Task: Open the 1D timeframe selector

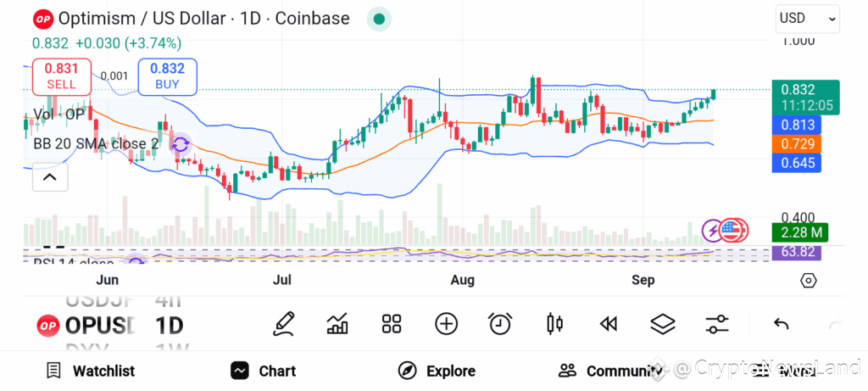Action: click(x=169, y=326)
